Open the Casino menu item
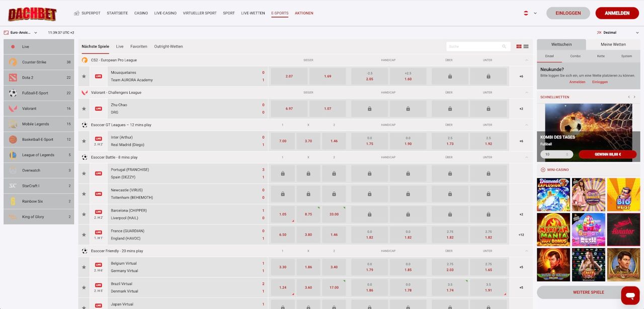This screenshot has width=644, height=309. click(141, 13)
